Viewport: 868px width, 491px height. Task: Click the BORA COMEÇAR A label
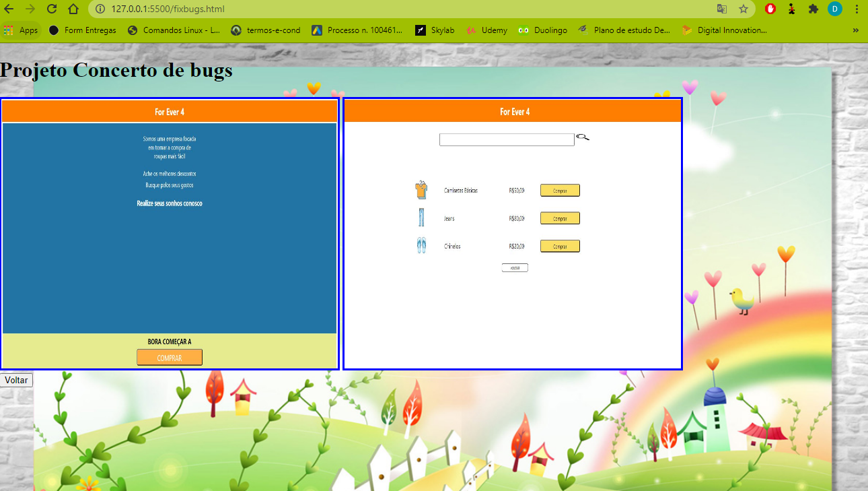[x=170, y=341]
